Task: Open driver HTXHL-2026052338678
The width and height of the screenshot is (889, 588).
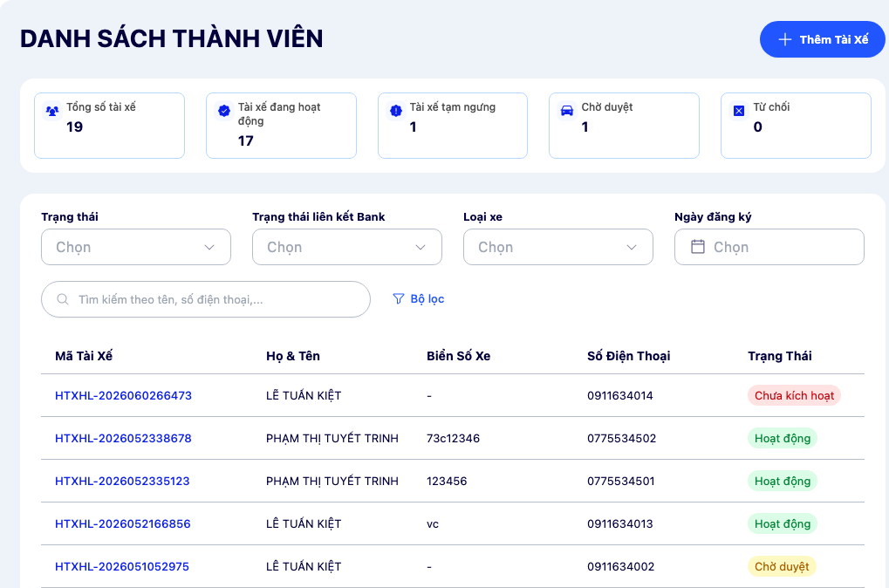Action: click(123, 438)
